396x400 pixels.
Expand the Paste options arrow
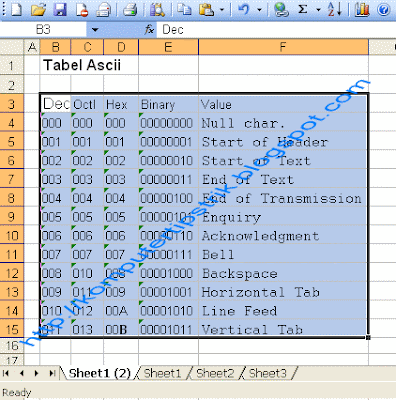click(222, 9)
